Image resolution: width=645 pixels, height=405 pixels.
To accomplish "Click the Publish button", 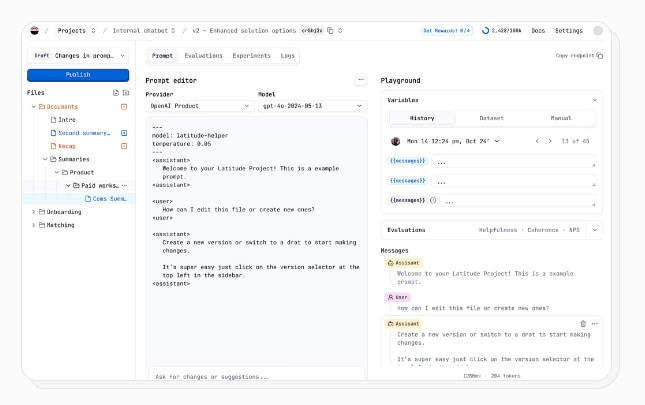I will pyautogui.click(x=78, y=75).
